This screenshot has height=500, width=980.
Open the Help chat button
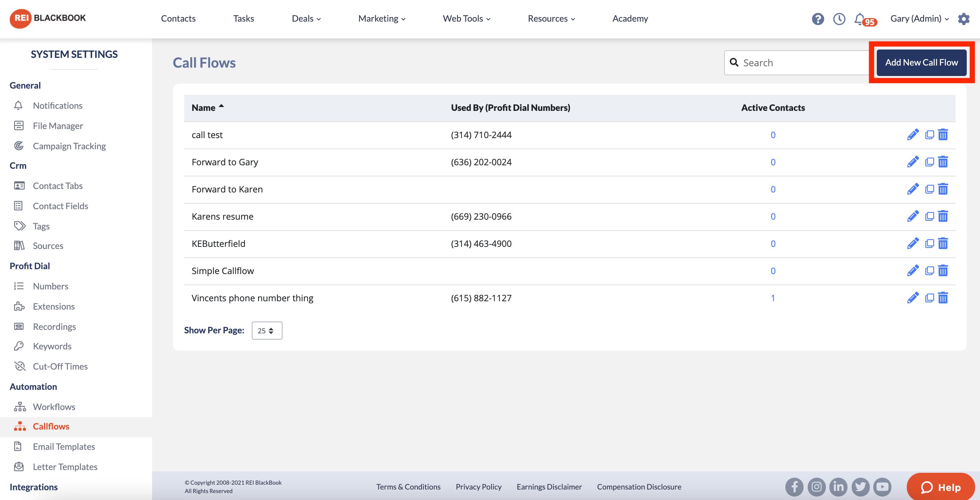(x=941, y=487)
